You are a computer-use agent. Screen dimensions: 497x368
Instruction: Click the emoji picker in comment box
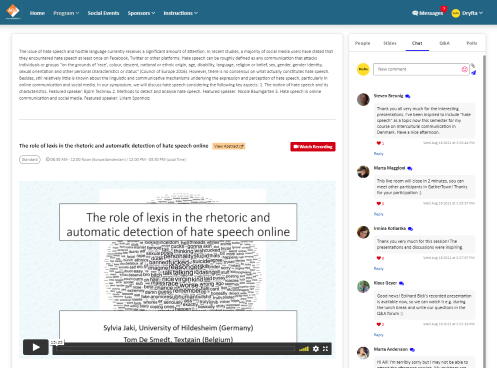pos(464,69)
